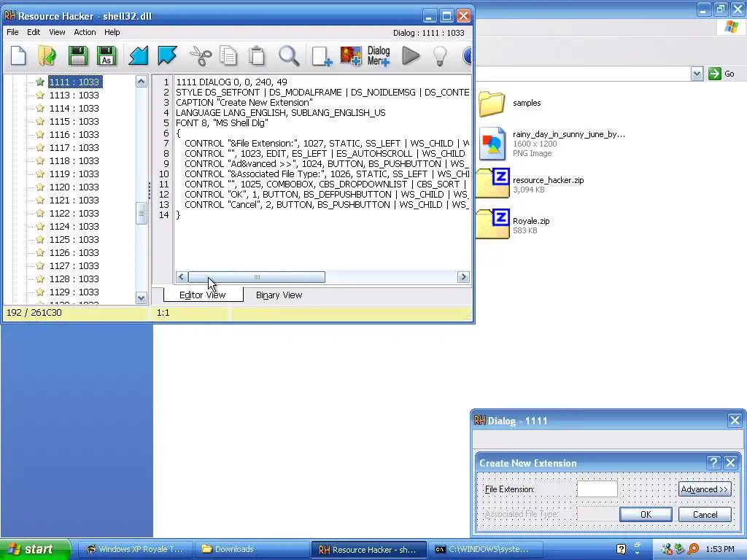Select tree item 1120 : 1033

coord(74,187)
